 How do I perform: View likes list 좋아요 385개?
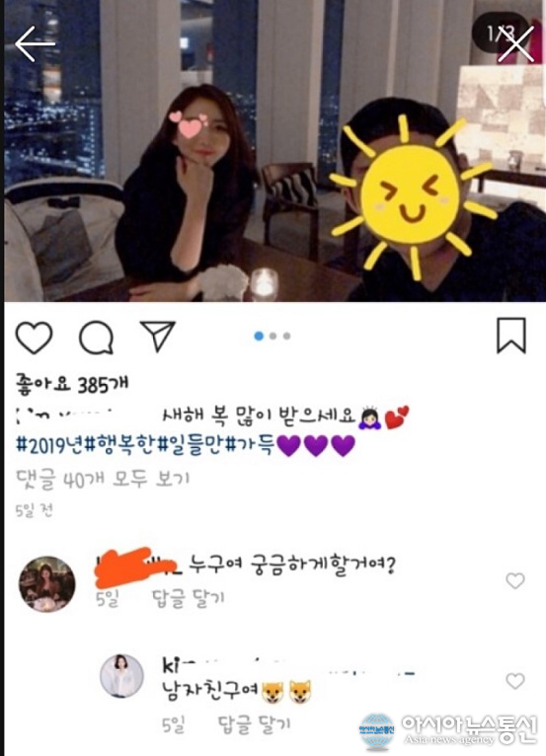(x=72, y=384)
